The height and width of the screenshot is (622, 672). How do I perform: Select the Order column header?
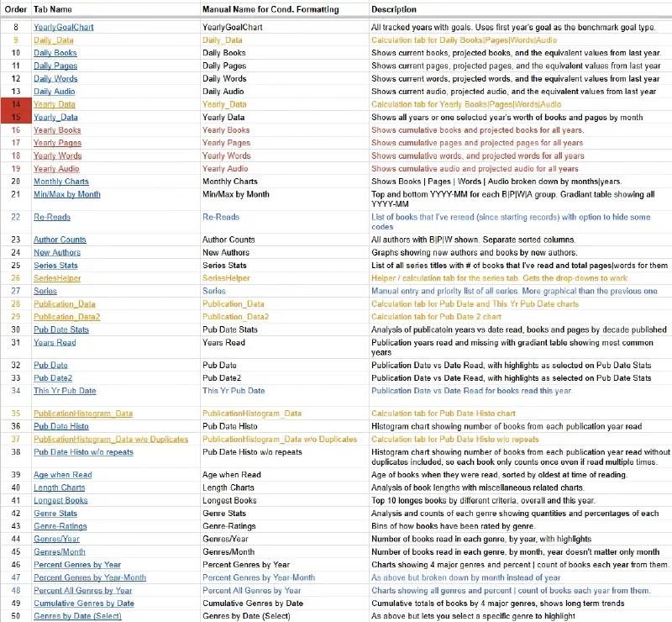pos(16,9)
